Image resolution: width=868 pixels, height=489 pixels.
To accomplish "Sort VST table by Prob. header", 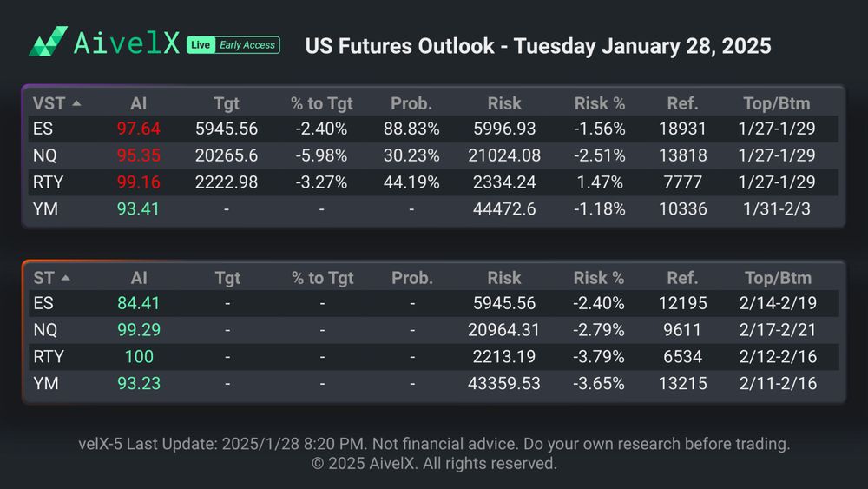I will click(411, 103).
